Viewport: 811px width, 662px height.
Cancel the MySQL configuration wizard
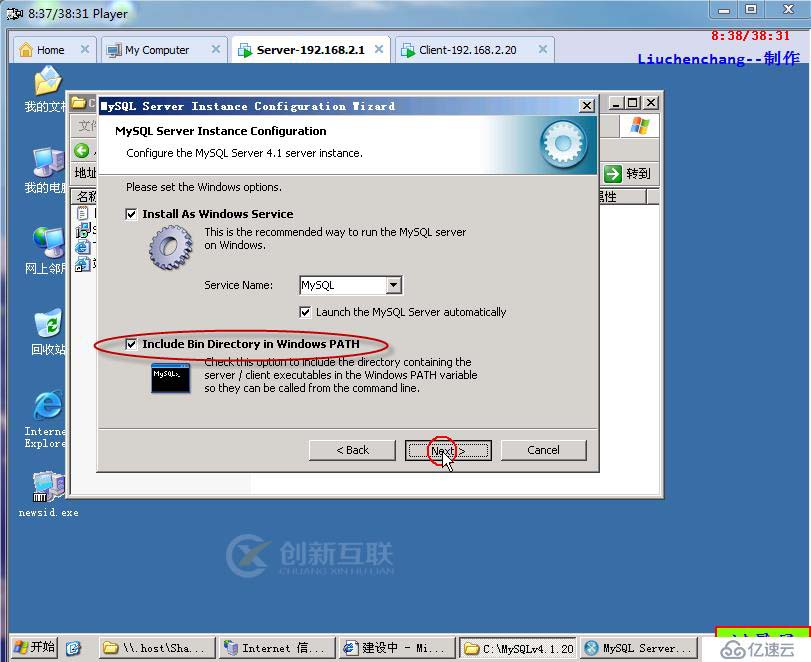pos(544,450)
